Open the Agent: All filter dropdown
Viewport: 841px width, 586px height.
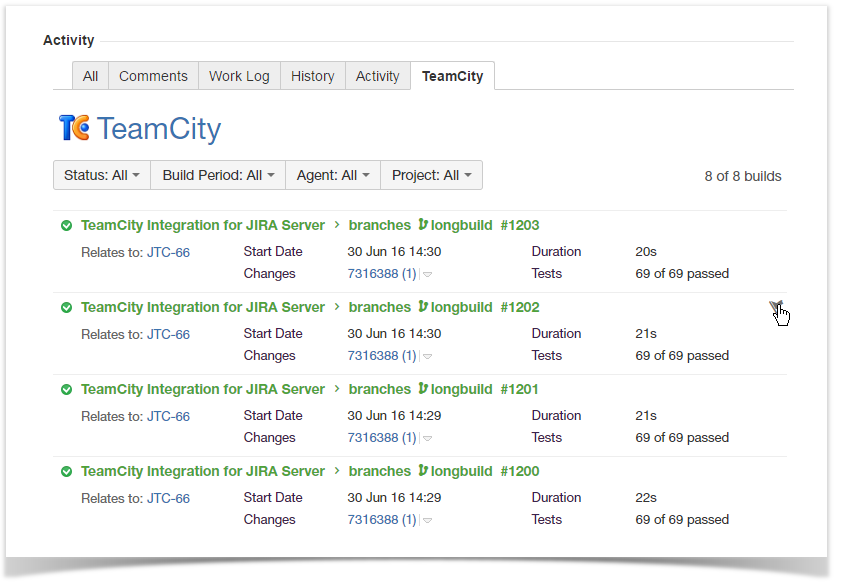coord(332,175)
